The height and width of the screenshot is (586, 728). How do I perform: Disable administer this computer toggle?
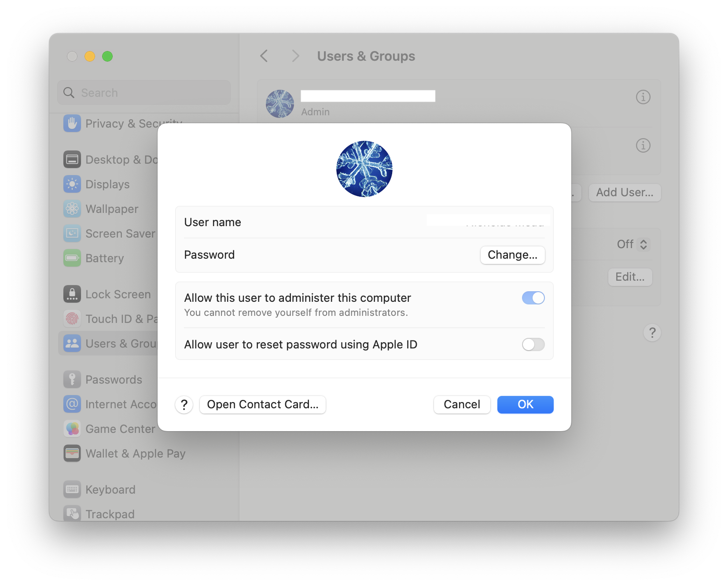coord(533,298)
